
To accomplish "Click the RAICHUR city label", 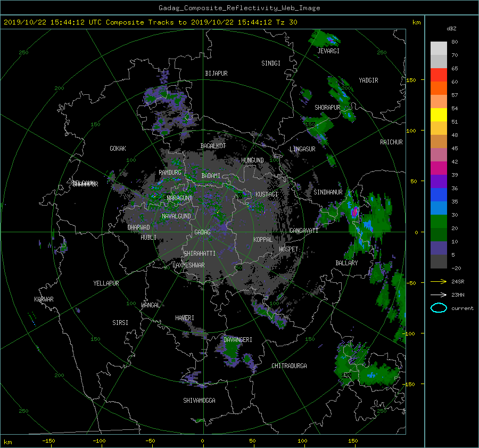I will [391, 142].
